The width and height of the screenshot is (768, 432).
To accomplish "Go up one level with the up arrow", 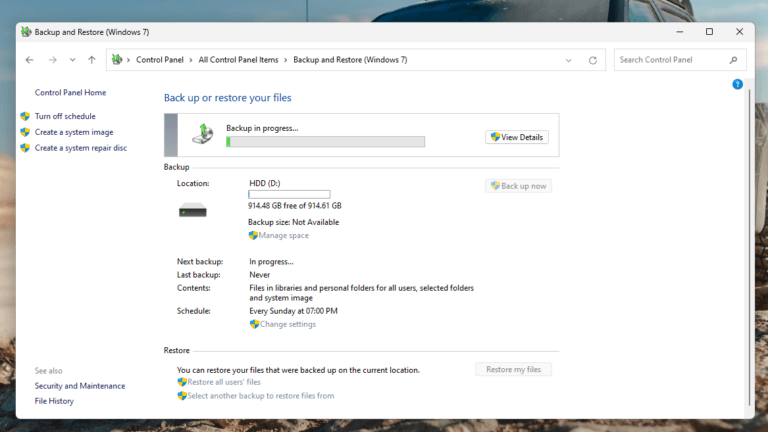I will (x=92, y=60).
